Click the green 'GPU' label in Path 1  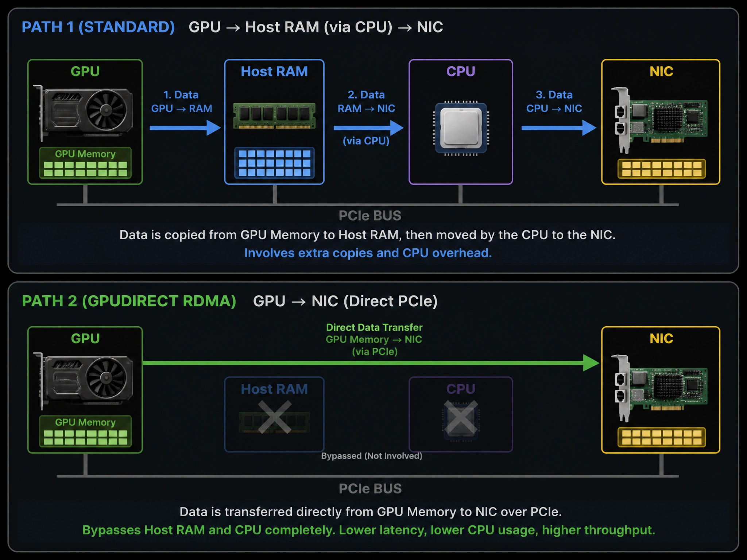(85, 71)
